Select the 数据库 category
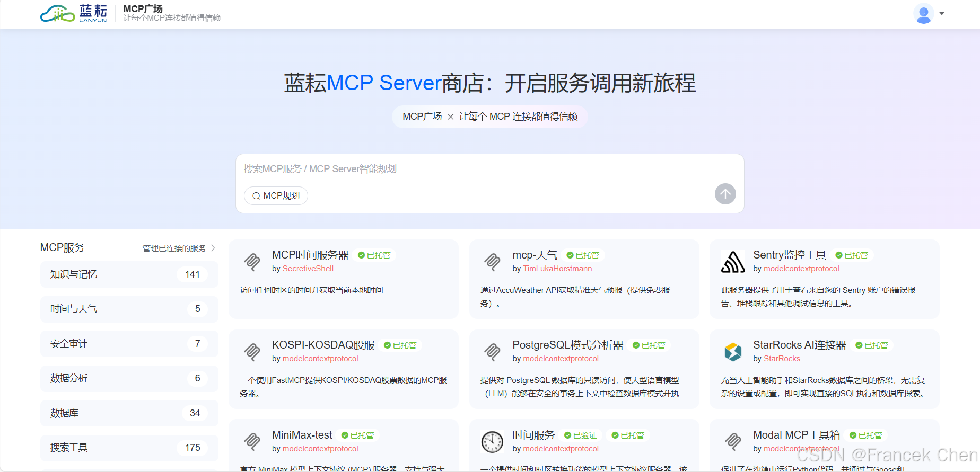 [x=129, y=413]
